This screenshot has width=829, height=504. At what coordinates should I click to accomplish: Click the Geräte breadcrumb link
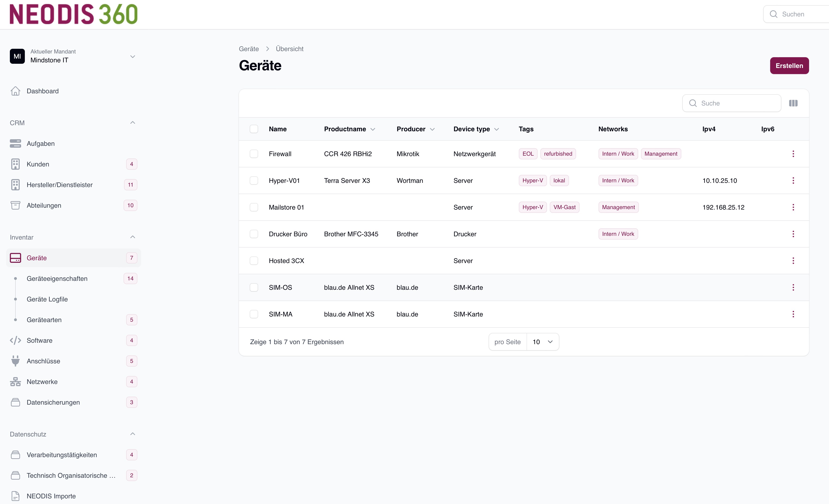pyautogui.click(x=249, y=49)
